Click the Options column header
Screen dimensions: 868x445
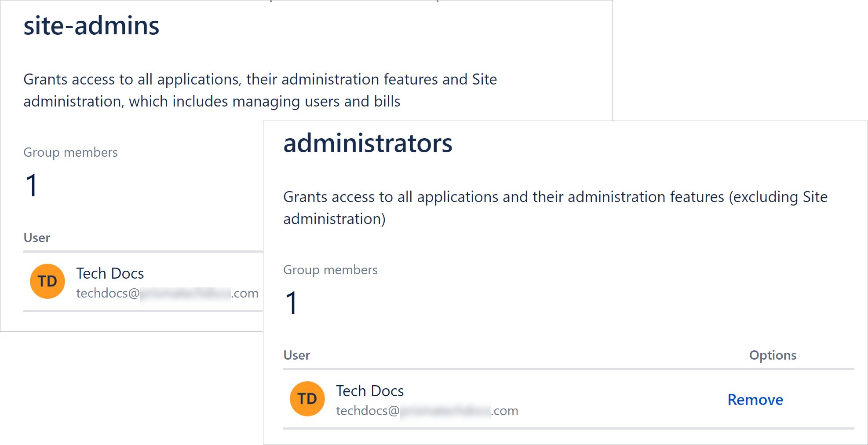tap(773, 355)
